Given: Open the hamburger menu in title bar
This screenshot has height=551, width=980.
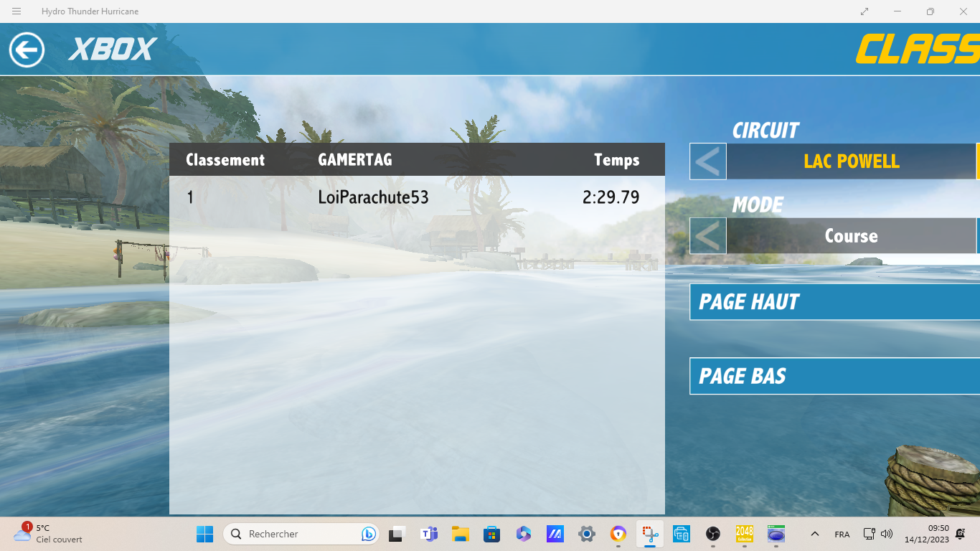Looking at the screenshot, I should coord(17,11).
